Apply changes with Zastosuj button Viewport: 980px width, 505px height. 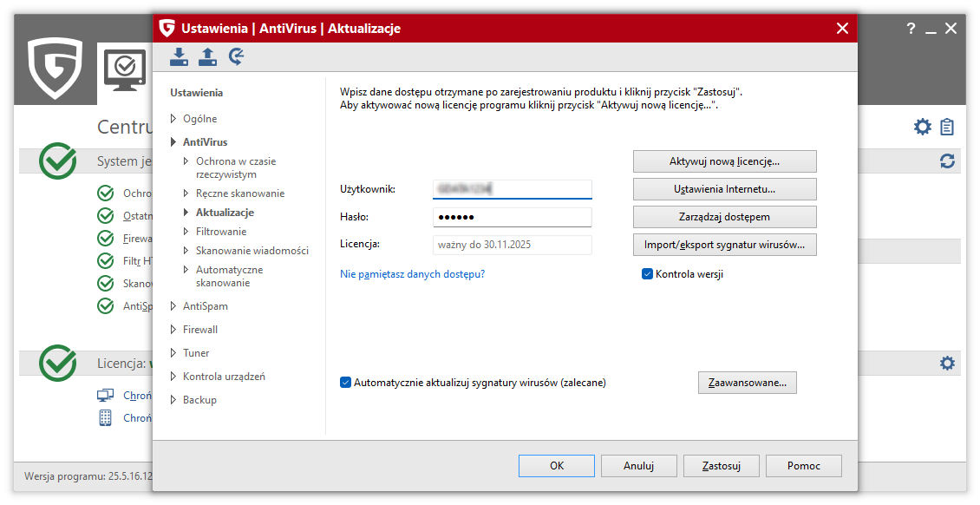pos(722,466)
